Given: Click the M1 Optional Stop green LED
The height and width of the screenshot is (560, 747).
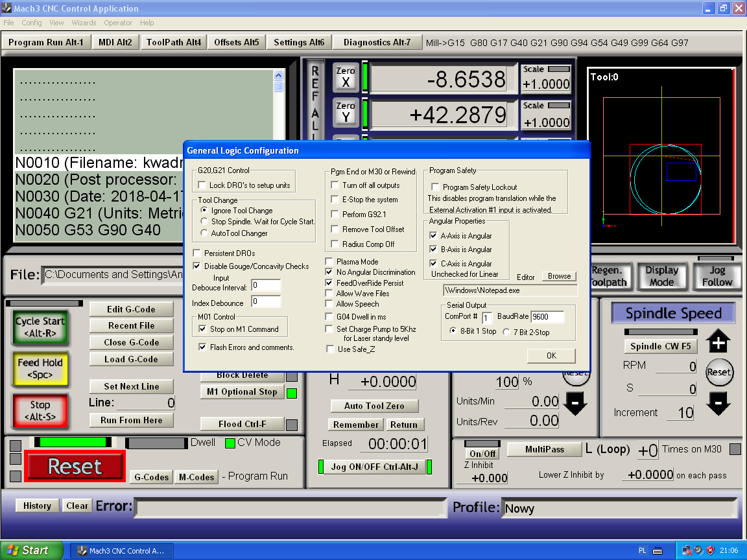Looking at the screenshot, I should (x=292, y=393).
